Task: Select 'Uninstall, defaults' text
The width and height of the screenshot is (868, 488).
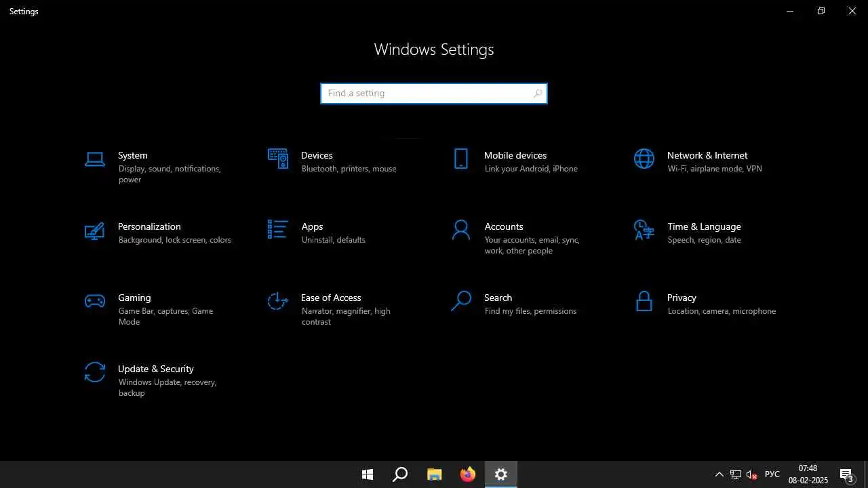Action: tap(334, 240)
